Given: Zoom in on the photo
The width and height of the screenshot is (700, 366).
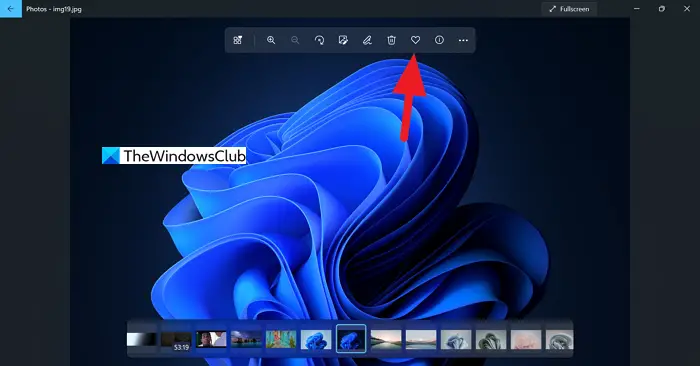Looking at the screenshot, I should tap(271, 40).
